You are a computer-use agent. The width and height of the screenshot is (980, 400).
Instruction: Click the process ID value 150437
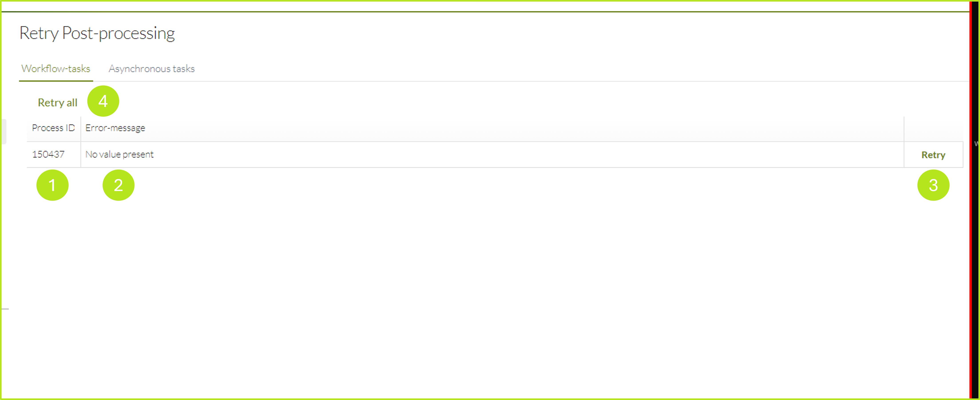click(x=49, y=154)
